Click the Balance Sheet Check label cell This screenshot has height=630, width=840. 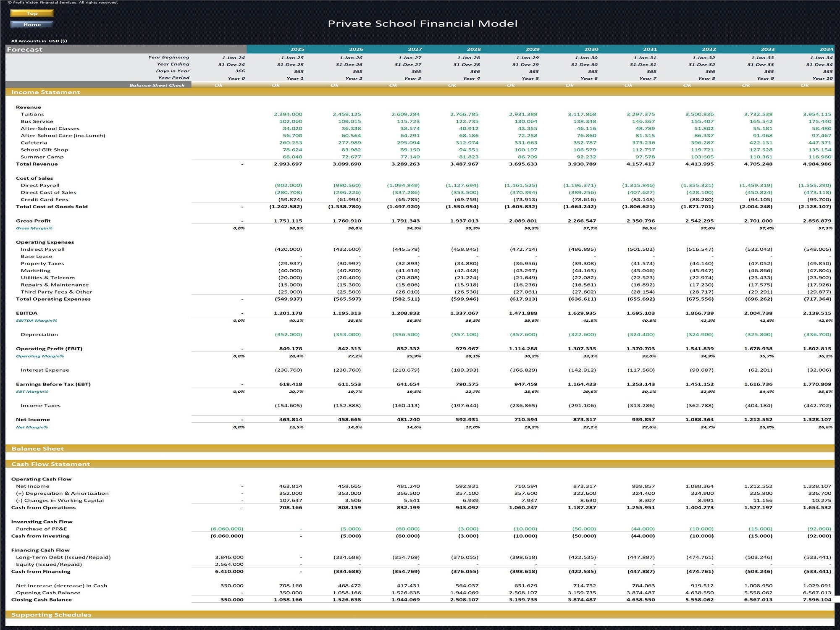pyautogui.click(x=157, y=85)
